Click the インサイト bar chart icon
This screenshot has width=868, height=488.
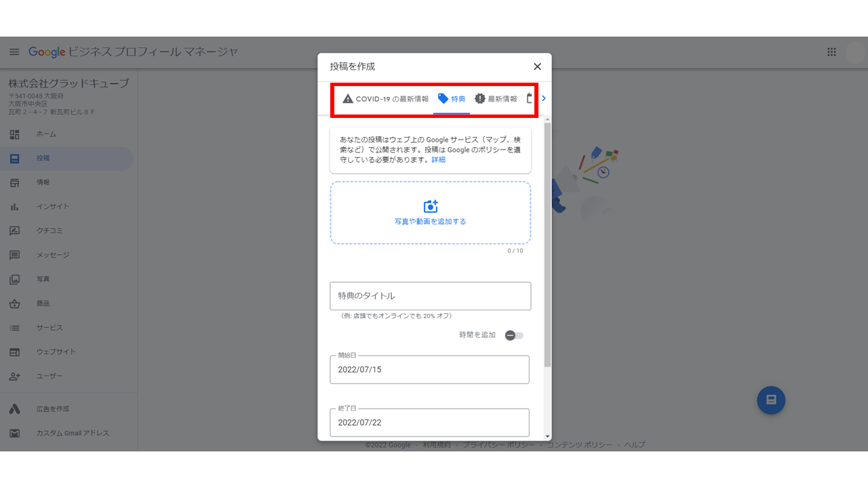(x=14, y=207)
